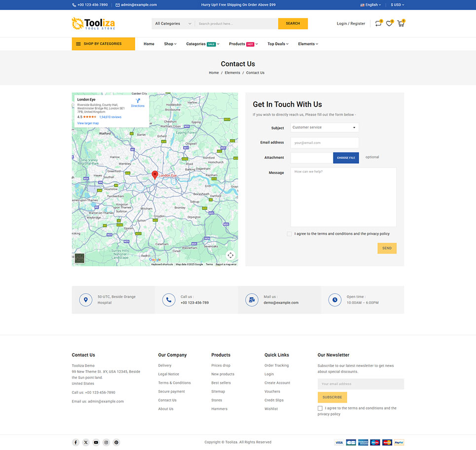Image resolution: width=476 pixels, height=450 pixels.
Task: Open the YouTube social icon
Action: (96, 443)
